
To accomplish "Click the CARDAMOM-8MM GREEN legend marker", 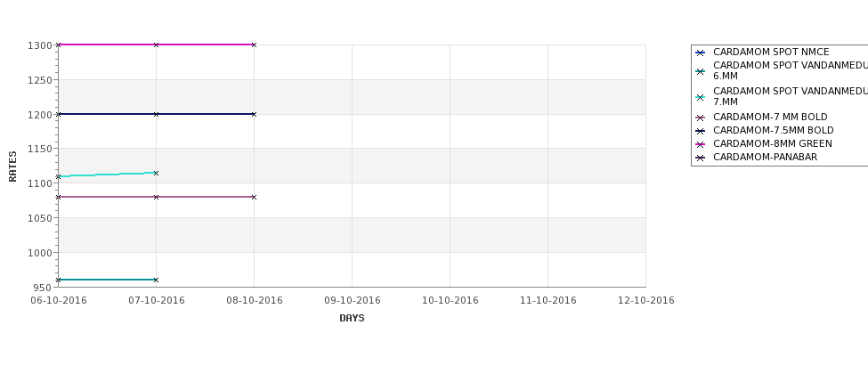I will (700, 144).
